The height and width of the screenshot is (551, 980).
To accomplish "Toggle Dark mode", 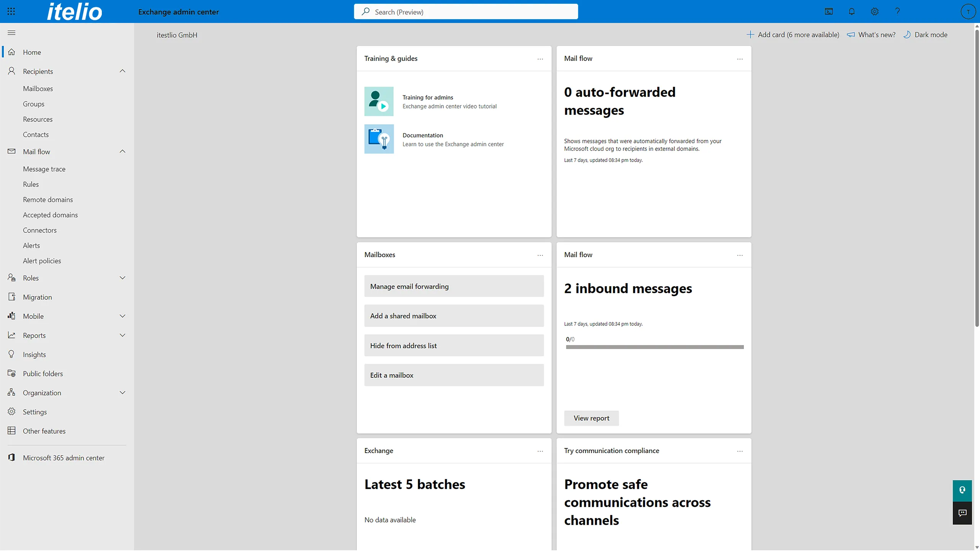I will click(x=925, y=35).
